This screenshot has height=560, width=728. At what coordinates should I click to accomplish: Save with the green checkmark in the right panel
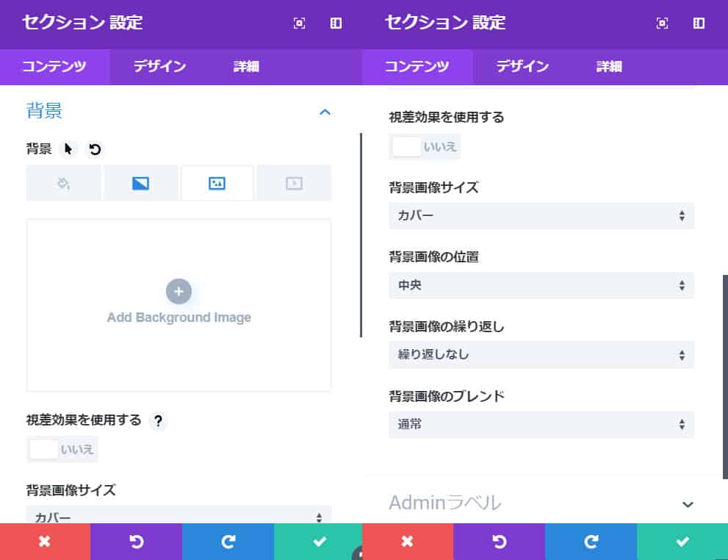click(x=682, y=542)
